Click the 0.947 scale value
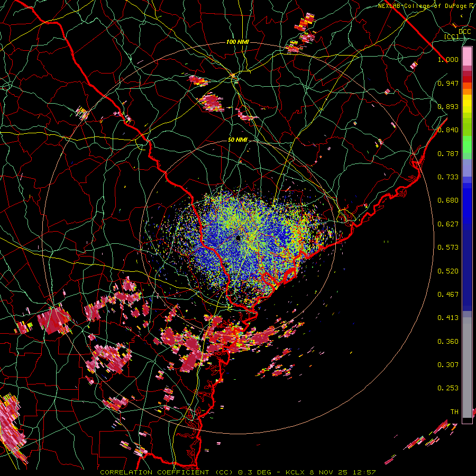This screenshot has width=476, height=476. [448, 83]
